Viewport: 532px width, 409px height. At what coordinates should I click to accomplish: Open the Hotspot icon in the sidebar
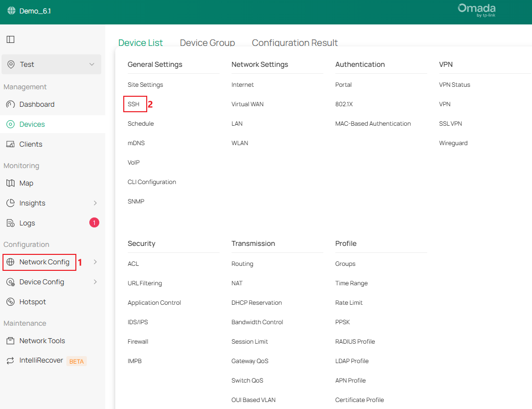click(10, 302)
